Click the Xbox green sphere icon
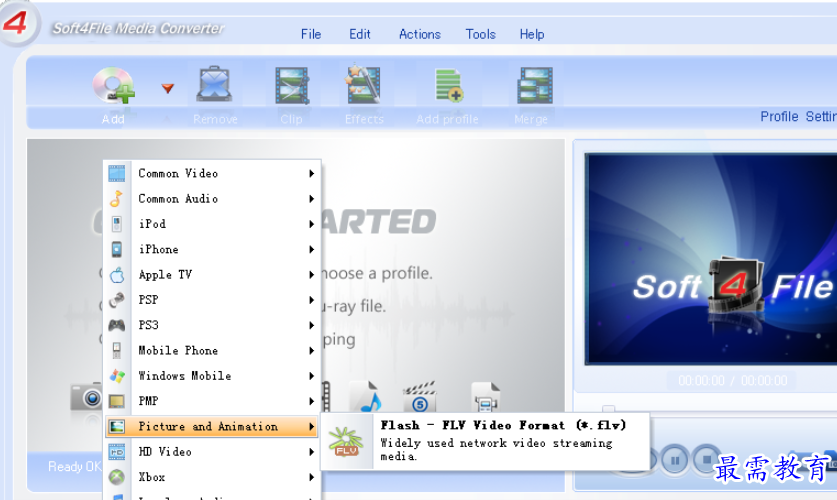Screen dimensions: 837x500 (x=116, y=477)
